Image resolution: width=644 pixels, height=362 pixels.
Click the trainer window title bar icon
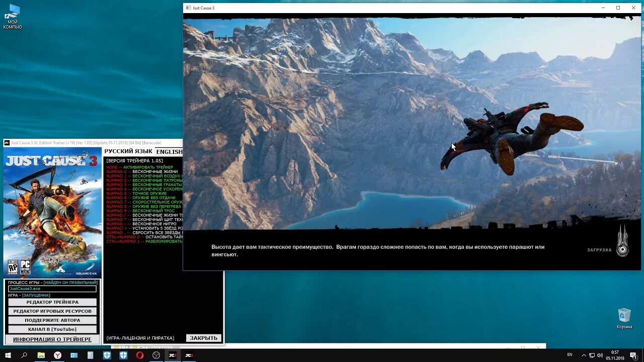click(x=7, y=143)
